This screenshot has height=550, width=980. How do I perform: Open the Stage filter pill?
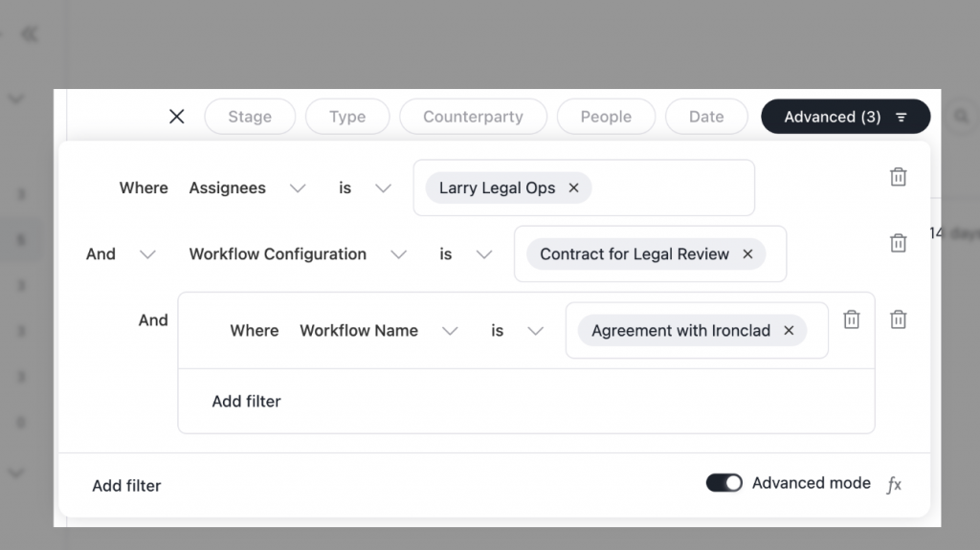point(250,117)
